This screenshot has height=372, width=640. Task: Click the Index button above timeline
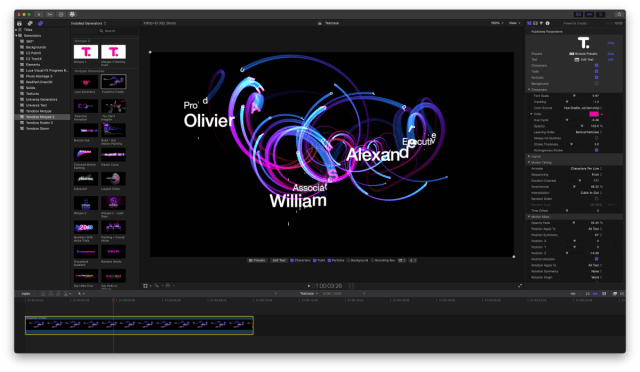point(26,294)
